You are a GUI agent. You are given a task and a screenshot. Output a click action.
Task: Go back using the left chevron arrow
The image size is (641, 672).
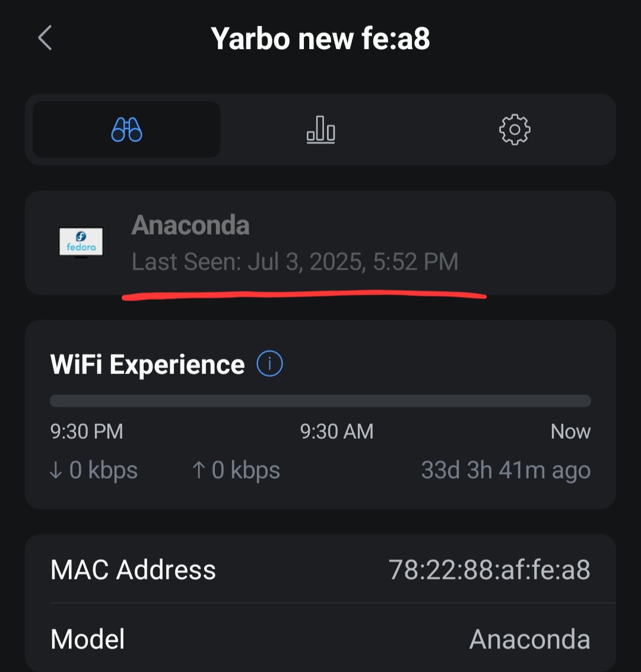point(45,38)
